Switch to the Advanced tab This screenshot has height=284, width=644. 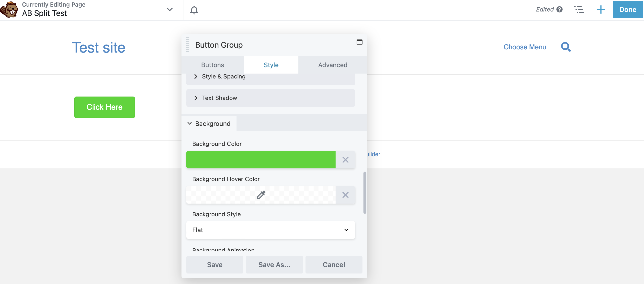click(332, 65)
